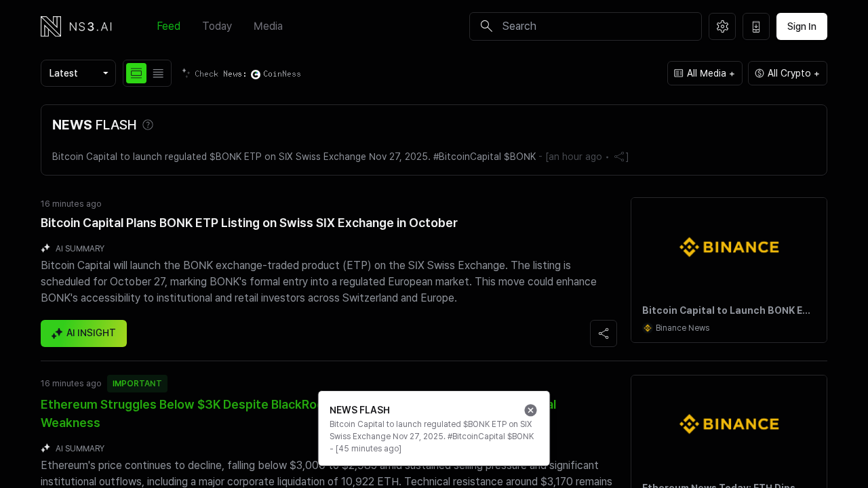The width and height of the screenshot is (868, 488).
Task: Click the NS3.AI logo
Action: tap(76, 26)
